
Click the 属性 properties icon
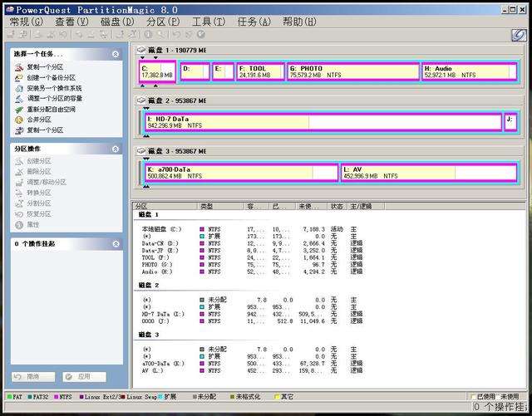coord(19,224)
